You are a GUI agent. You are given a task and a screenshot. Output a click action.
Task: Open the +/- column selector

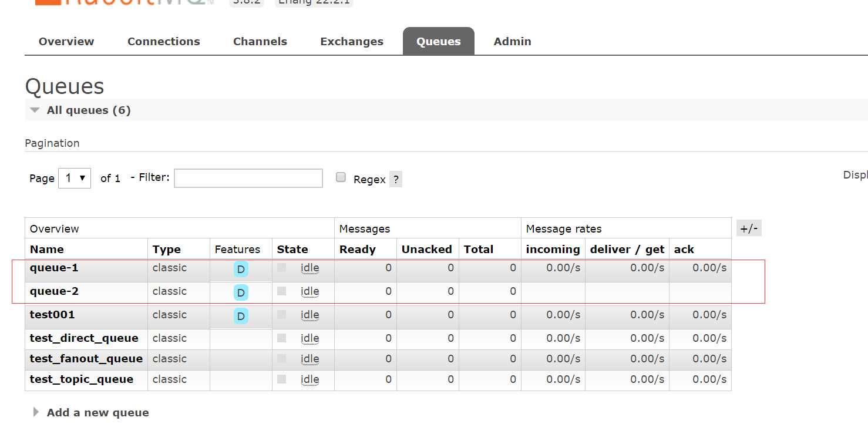[x=749, y=229]
